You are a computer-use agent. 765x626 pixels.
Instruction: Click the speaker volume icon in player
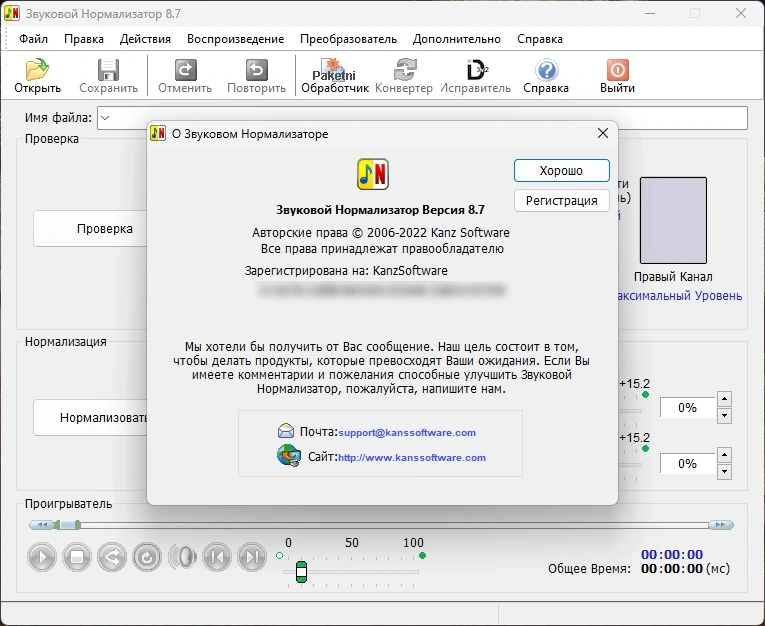point(182,557)
